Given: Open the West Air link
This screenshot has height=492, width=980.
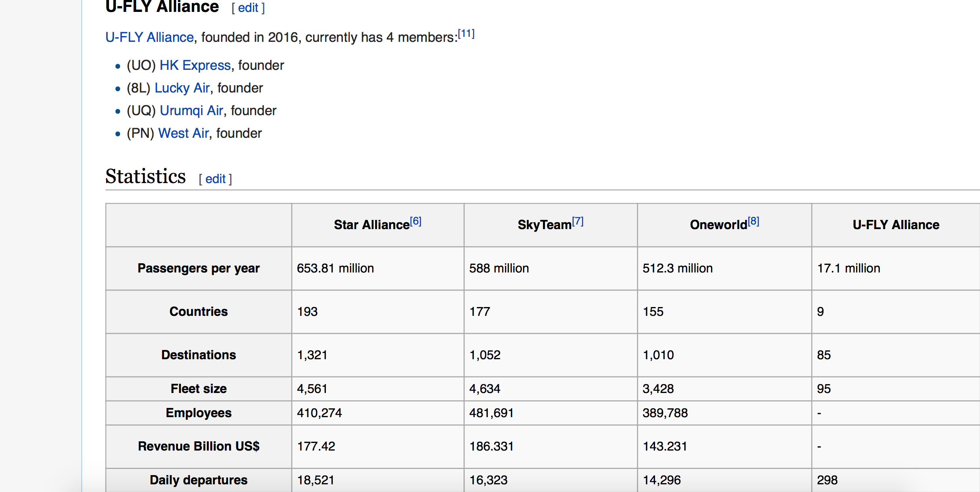Looking at the screenshot, I should (x=183, y=133).
